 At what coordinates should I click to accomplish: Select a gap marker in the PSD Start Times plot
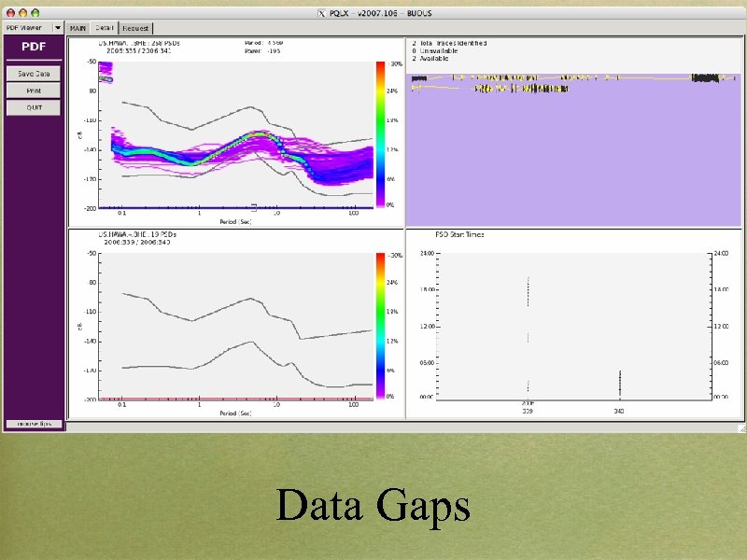tap(528, 289)
